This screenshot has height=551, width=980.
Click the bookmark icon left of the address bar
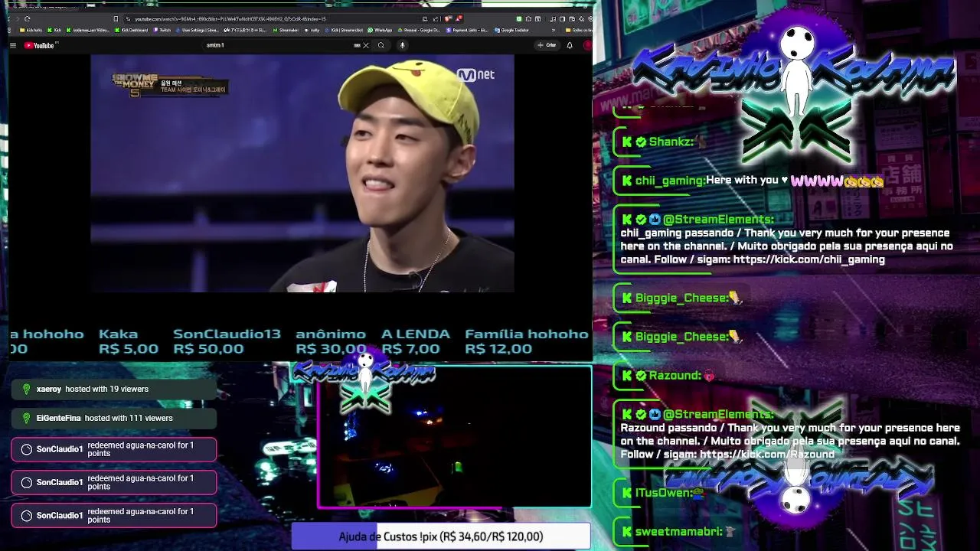pos(116,19)
